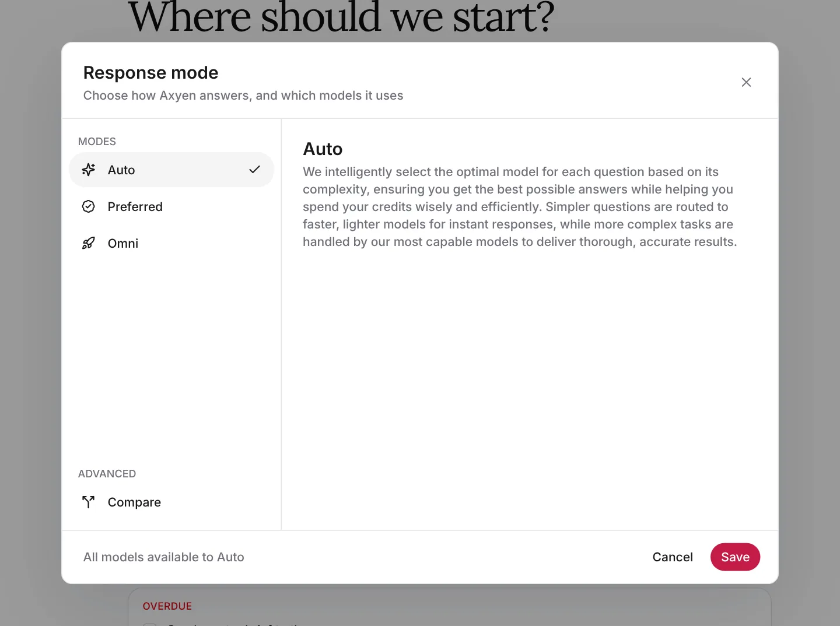Click the Compare split arrows icon
The height and width of the screenshot is (626, 840).
point(89,502)
